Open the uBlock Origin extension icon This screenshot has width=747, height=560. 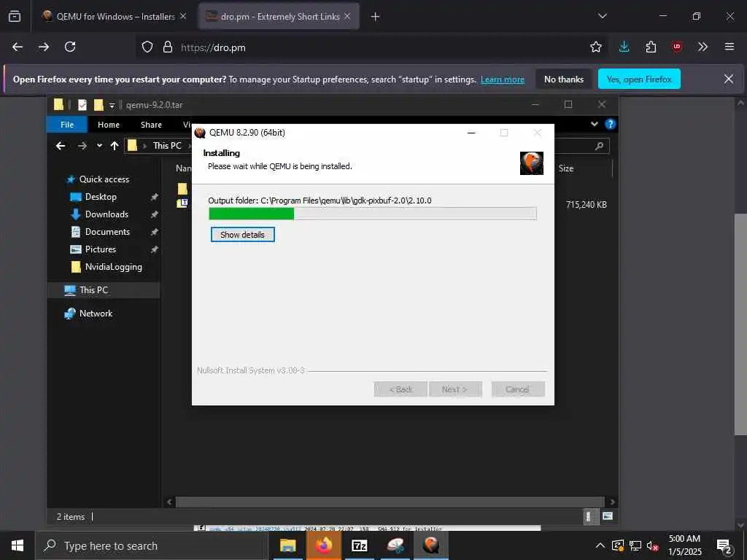coord(677,47)
